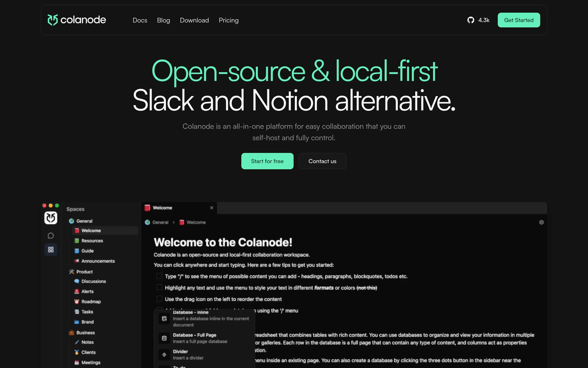The width and height of the screenshot is (588, 368).
Task: Select Database - Full Page menu option
Action: tap(205, 338)
